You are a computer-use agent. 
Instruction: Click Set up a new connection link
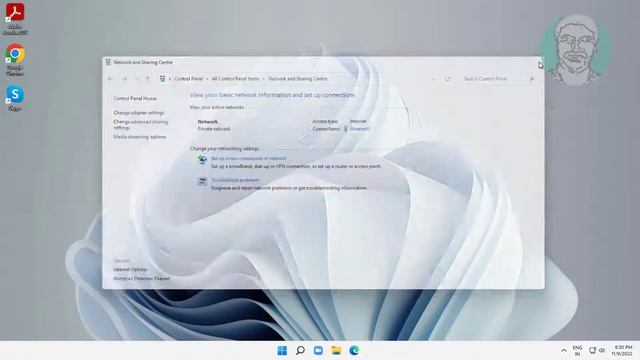[248, 158]
